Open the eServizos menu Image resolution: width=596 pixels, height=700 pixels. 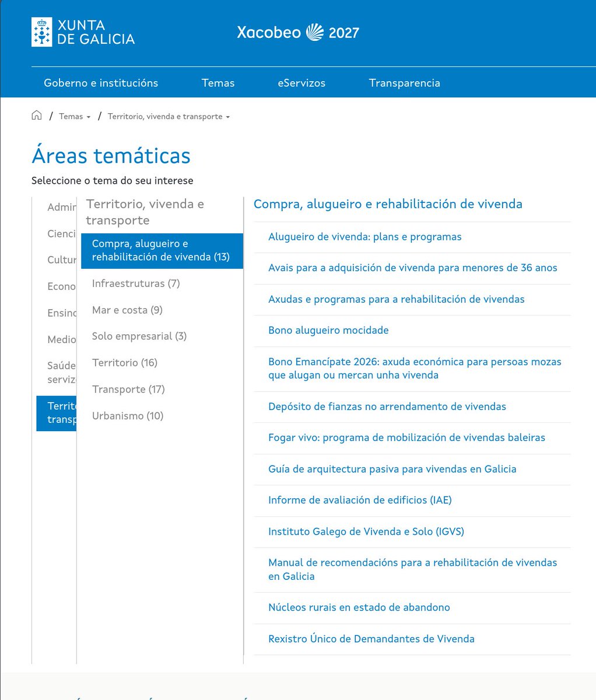coord(301,83)
